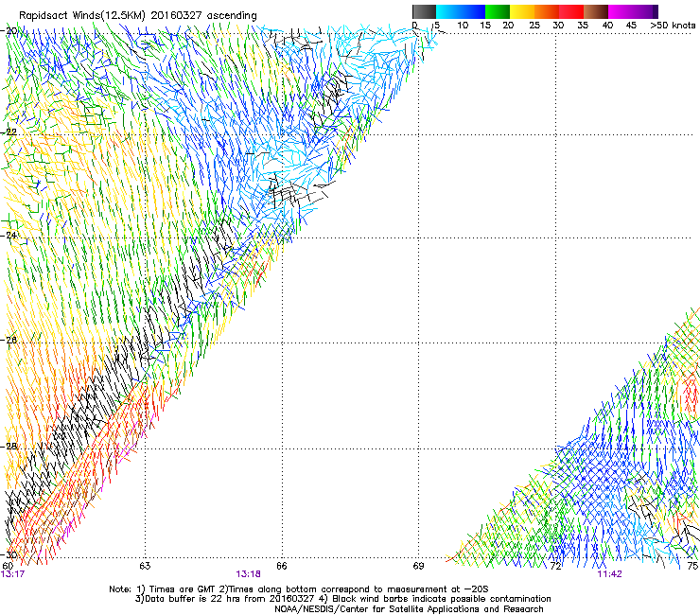
Task: Click the purple '11:42' pass time label
Action: click(609, 574)
